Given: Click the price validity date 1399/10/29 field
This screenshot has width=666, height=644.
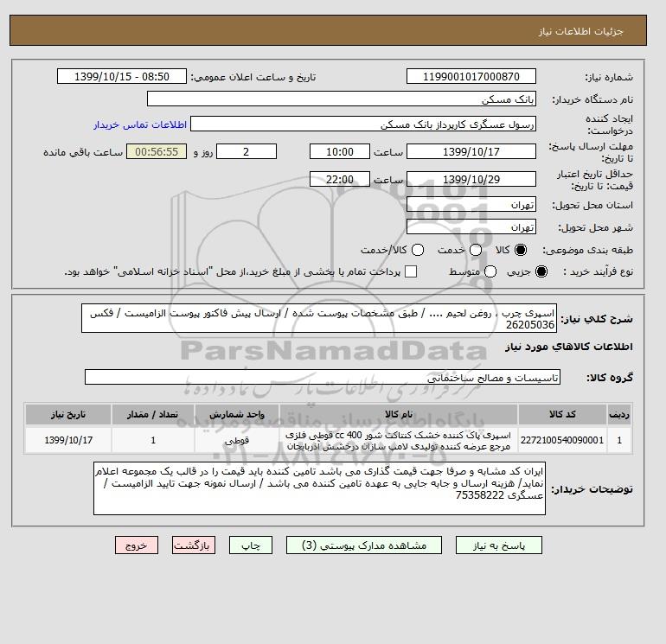Looking at the screenshot, I should point(471,179).
